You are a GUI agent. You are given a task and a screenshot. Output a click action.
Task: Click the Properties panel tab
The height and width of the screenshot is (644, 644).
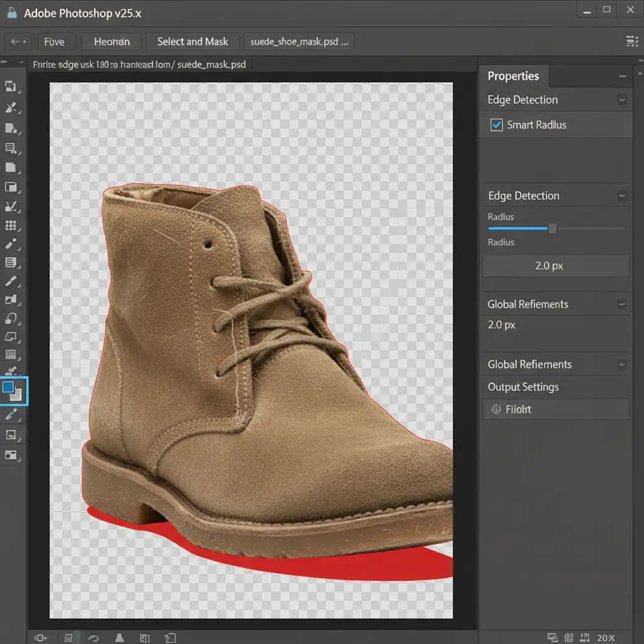coord(513,76)
